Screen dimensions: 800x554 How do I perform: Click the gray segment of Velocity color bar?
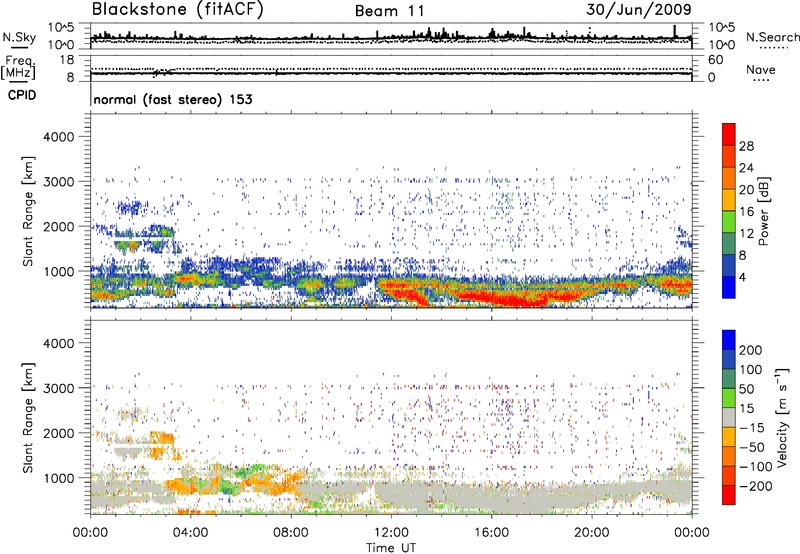729,417
